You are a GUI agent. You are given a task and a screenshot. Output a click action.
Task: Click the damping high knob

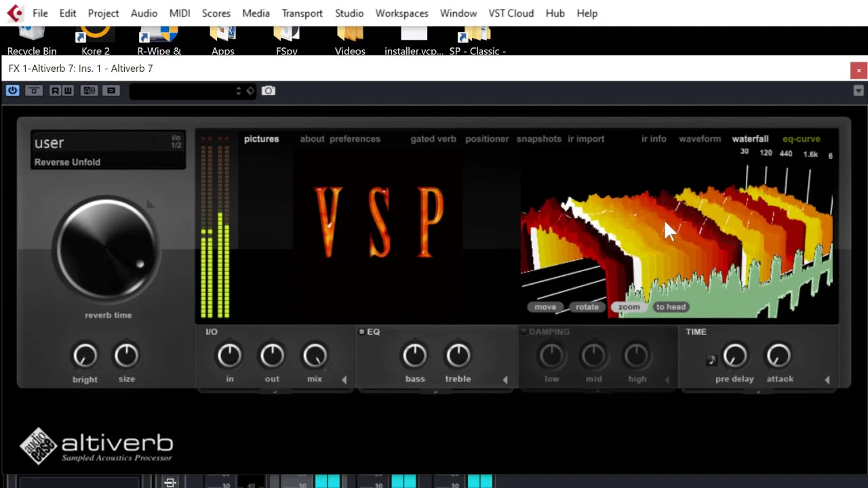coord(636,356)
